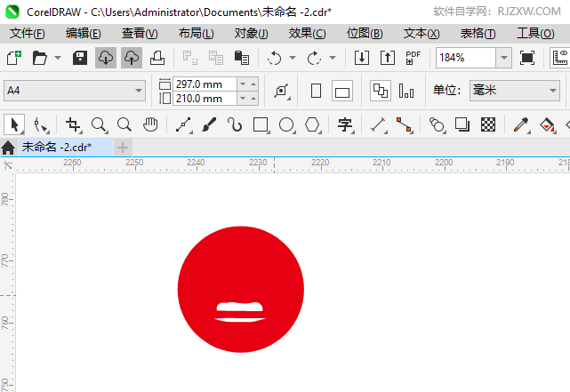The width and height of the screenshot is (570, 392).
Task: Click the Export icon
Action: pyautogui.click(x=388, y=58)
